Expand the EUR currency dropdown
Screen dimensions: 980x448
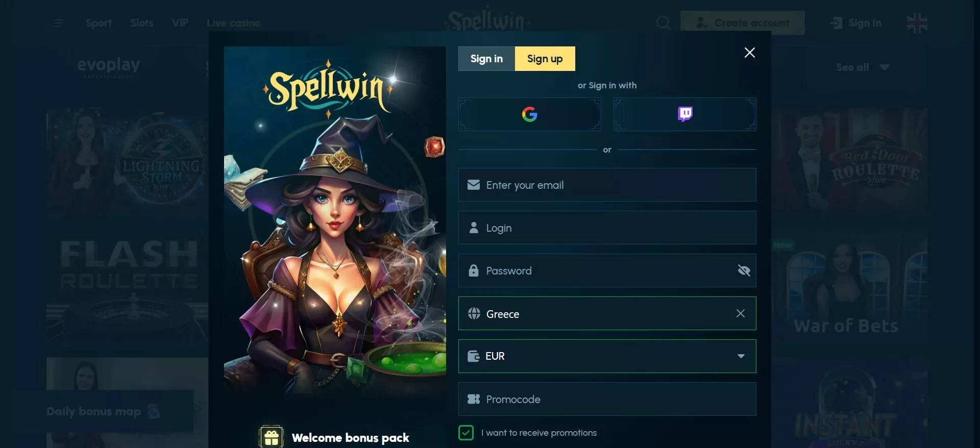click(x=741, y=356)
